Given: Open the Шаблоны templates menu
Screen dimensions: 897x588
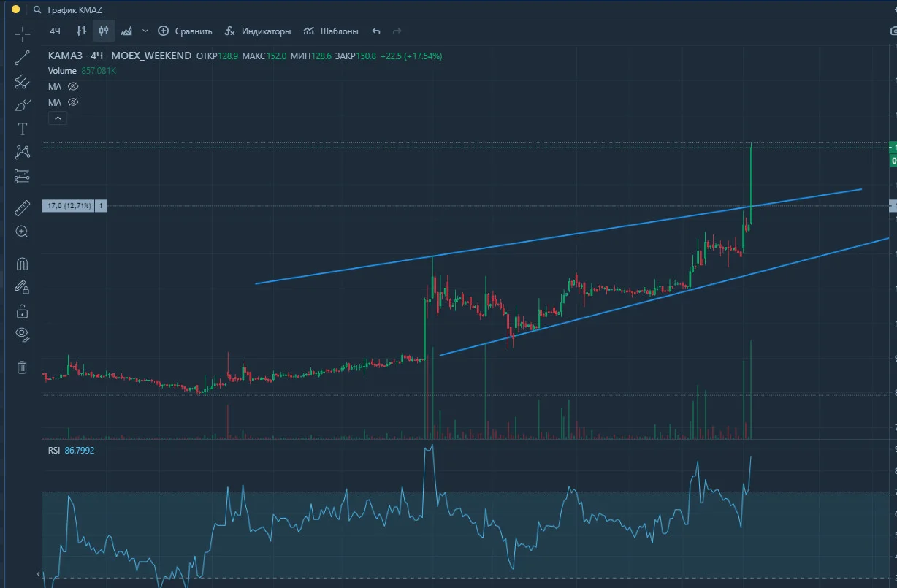Looking at the screenshot, I should 331,31.
